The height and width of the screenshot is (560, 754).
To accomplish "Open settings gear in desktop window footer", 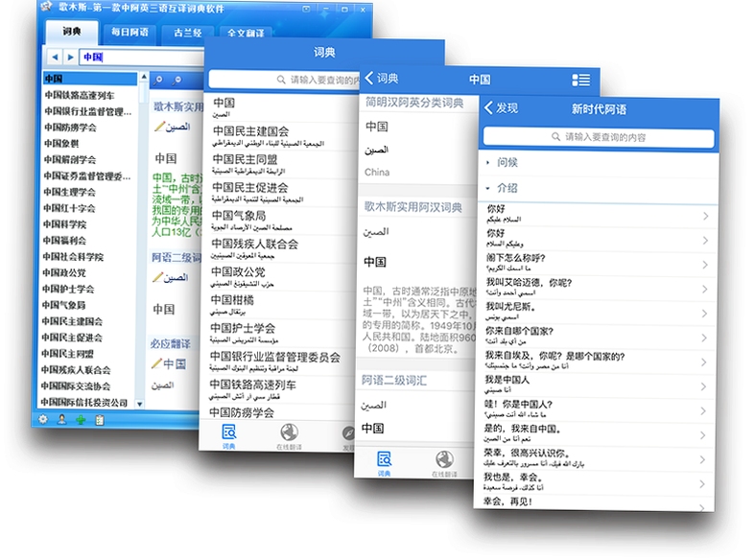I will 43,419.
